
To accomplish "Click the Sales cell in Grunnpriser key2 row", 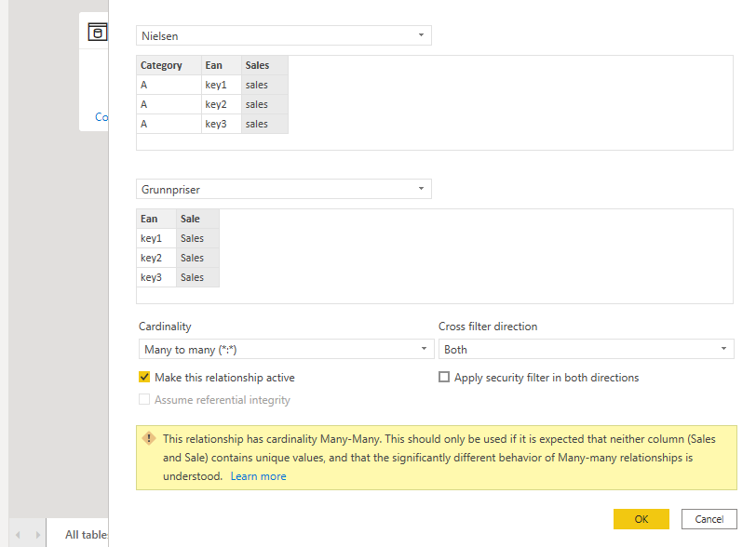I will 197,258.
